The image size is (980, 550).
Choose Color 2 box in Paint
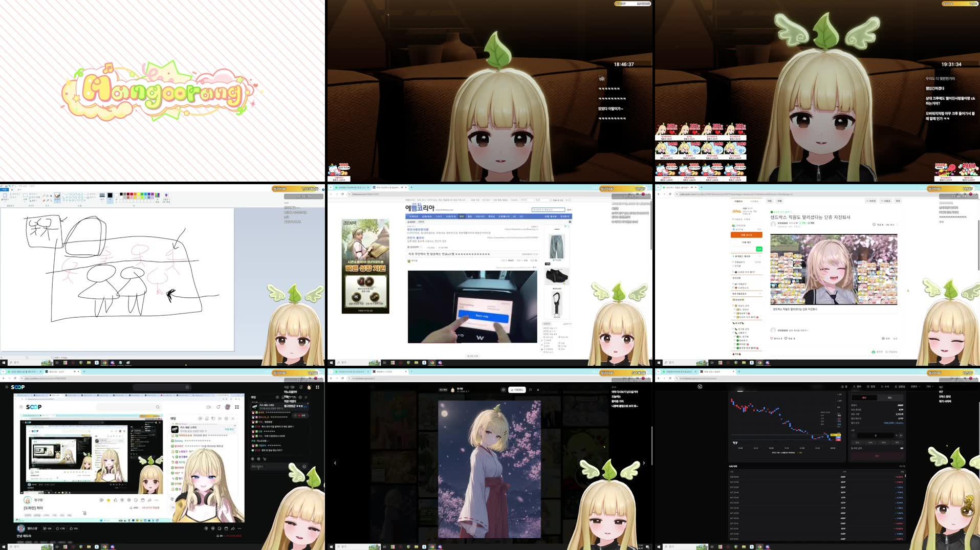pos(116,197)
